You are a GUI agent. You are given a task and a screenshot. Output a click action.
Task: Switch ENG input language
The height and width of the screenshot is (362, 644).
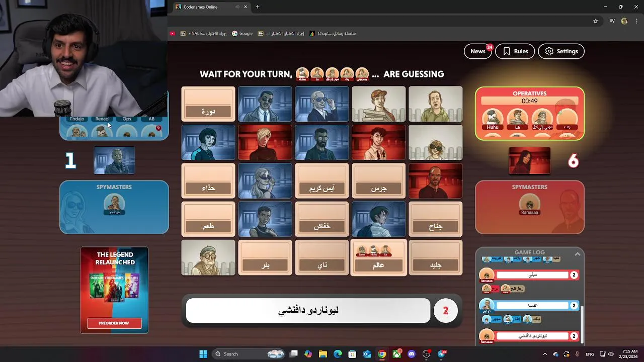[x=590, y=354]
